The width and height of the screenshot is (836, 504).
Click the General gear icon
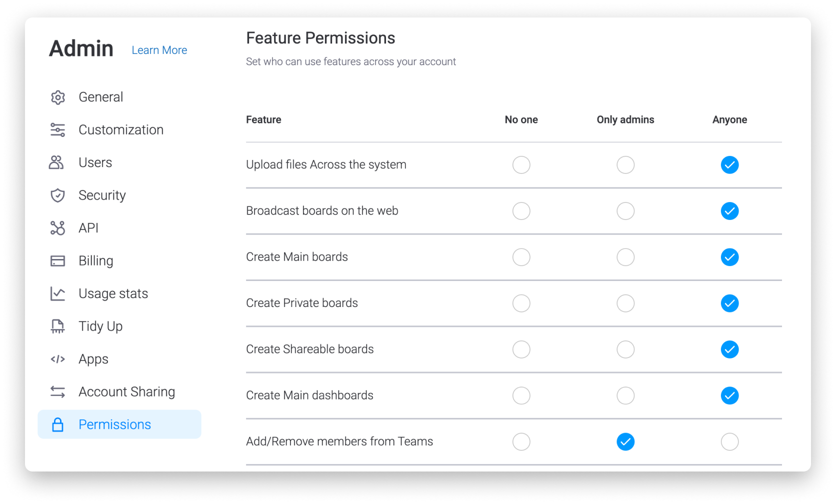point(58,97)
